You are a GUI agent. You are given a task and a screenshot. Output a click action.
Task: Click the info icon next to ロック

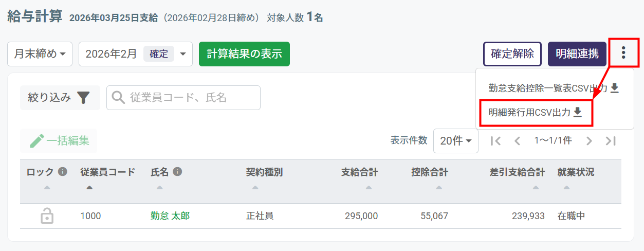coord(63,172)
